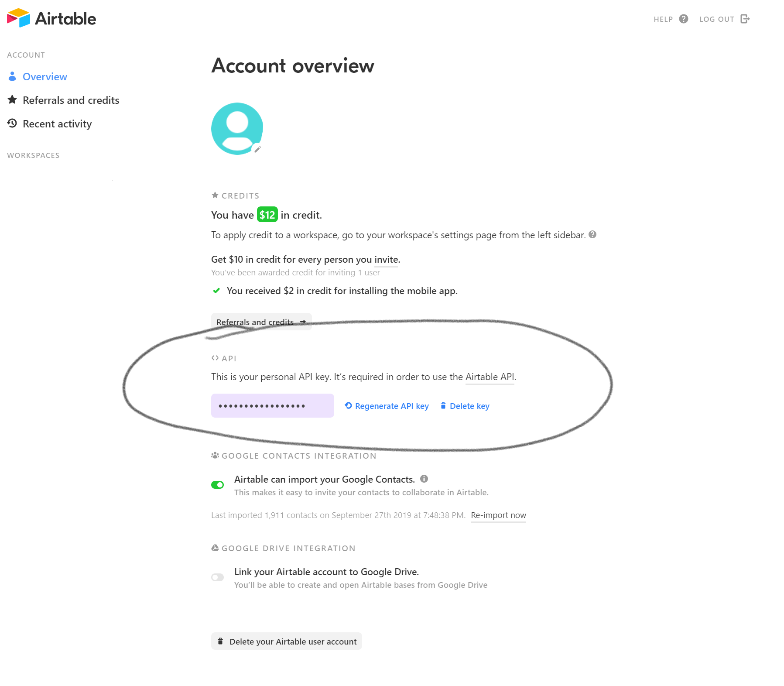The width and height of the screenshot is (784, 686).
Task: Open Recent activity sidebar item
Action: tap(57, 124)
